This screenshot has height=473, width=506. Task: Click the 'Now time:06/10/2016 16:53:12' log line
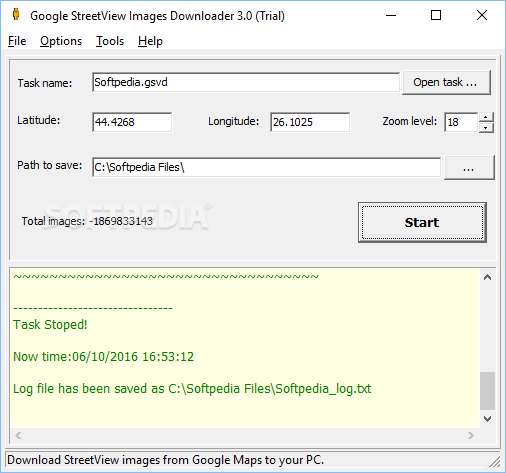(103, 357)
